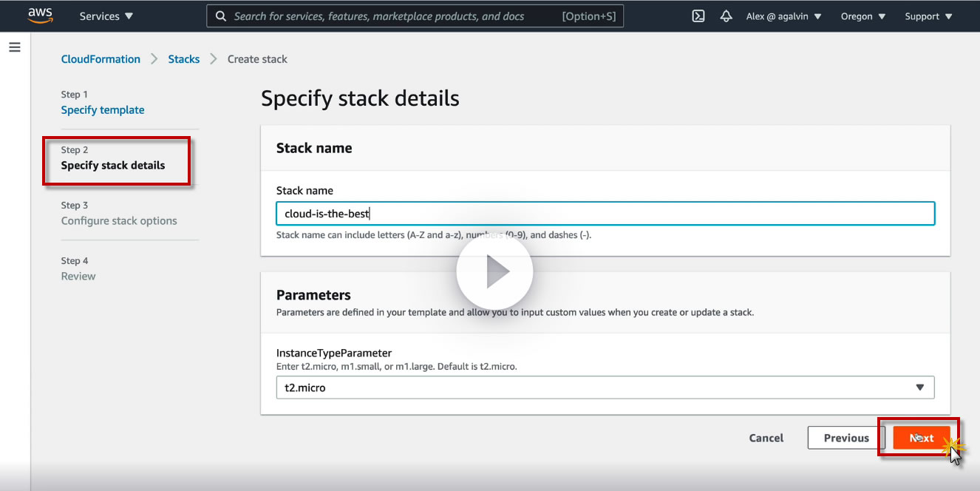Cancel the stack creation

click(x=766, y=438)
